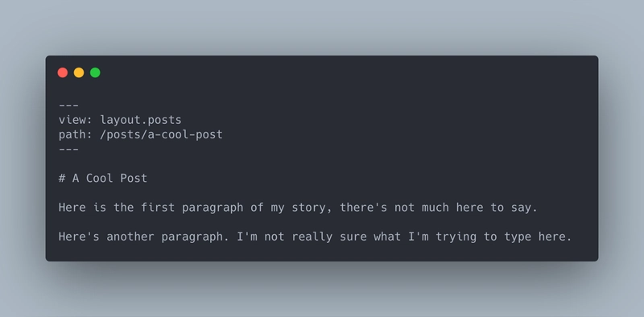Click the word 'view:' key
The height and width of the screenshot is (317, 644).
pyautogui.click(x=76, y=120)
